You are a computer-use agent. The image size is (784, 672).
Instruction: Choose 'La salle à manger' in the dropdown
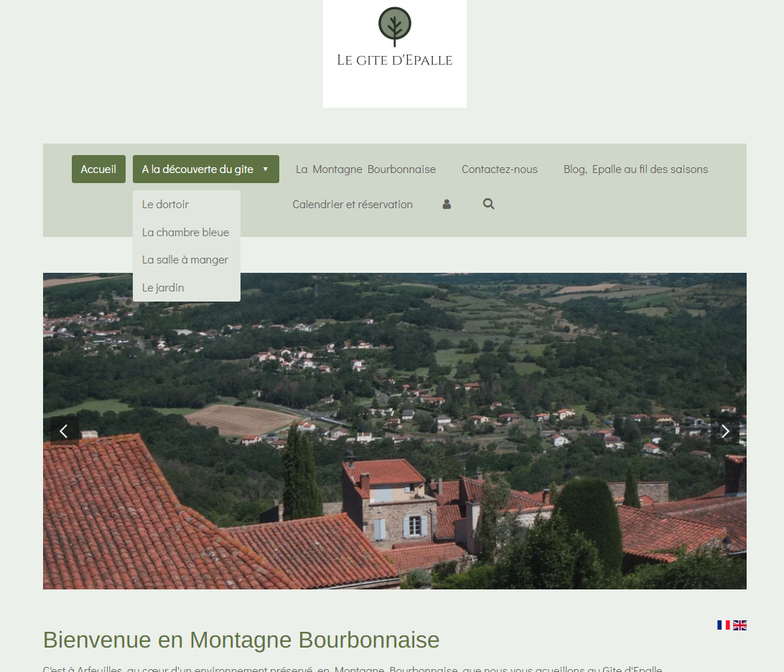pyautogui.click(x=185, y=260)
